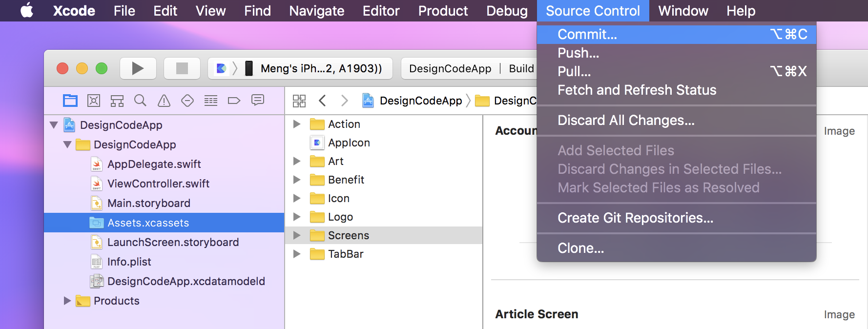Choose Clone... from the menu
The height and width of the screenshot is (329, 868).
point(677,248)
